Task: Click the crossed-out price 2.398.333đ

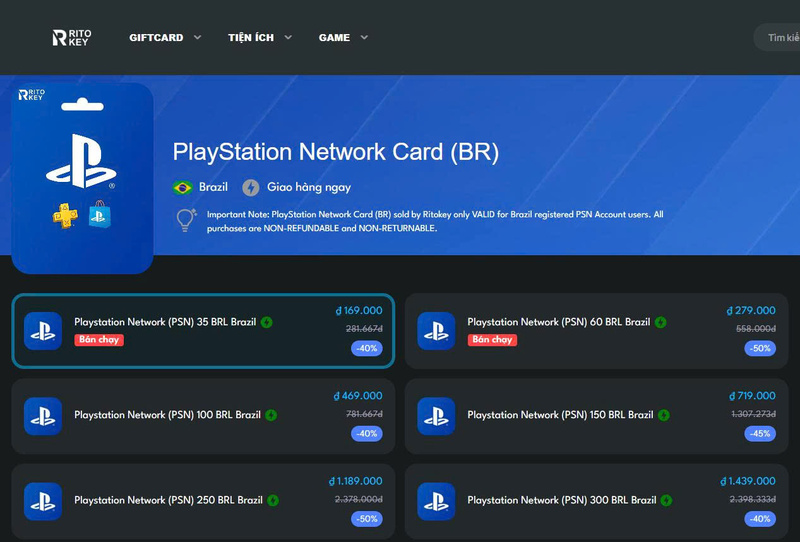Action: (x=753, y=499)
